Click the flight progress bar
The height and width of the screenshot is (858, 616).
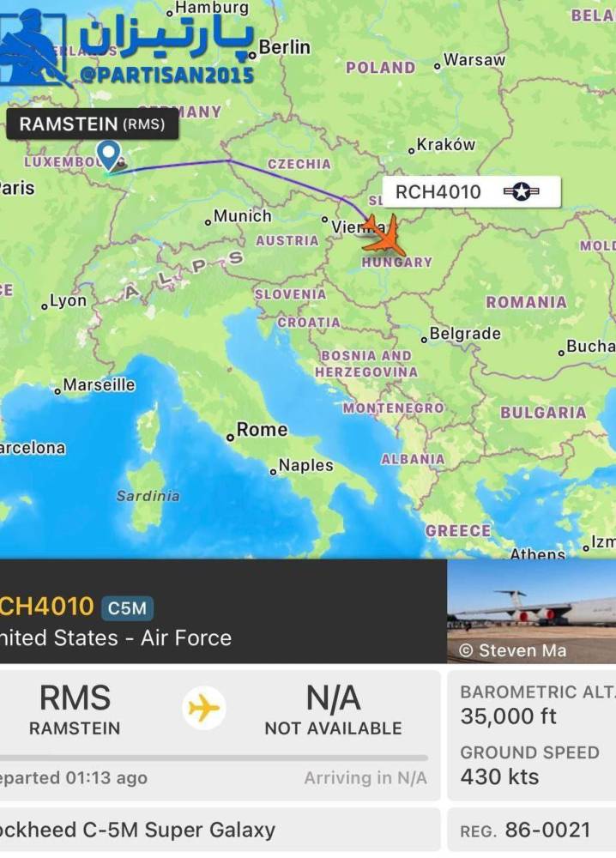click(214, 758)
